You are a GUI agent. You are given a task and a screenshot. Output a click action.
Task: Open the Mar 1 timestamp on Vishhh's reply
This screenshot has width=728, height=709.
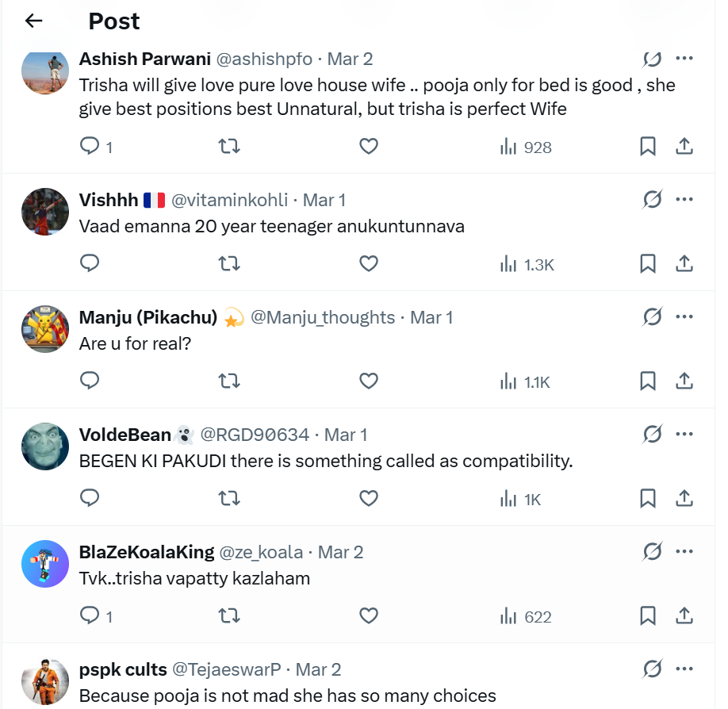tap(324, 200)
